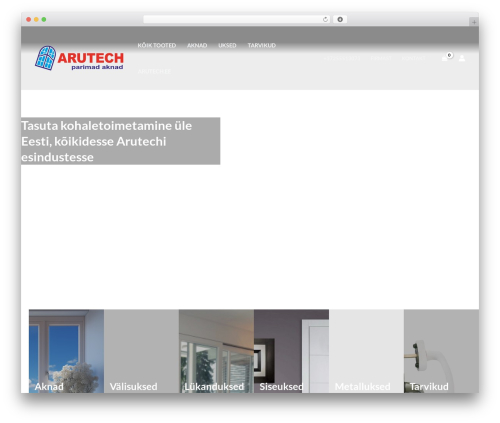Open the KONTAKT header link
The image size is (500, 423).
414,58
